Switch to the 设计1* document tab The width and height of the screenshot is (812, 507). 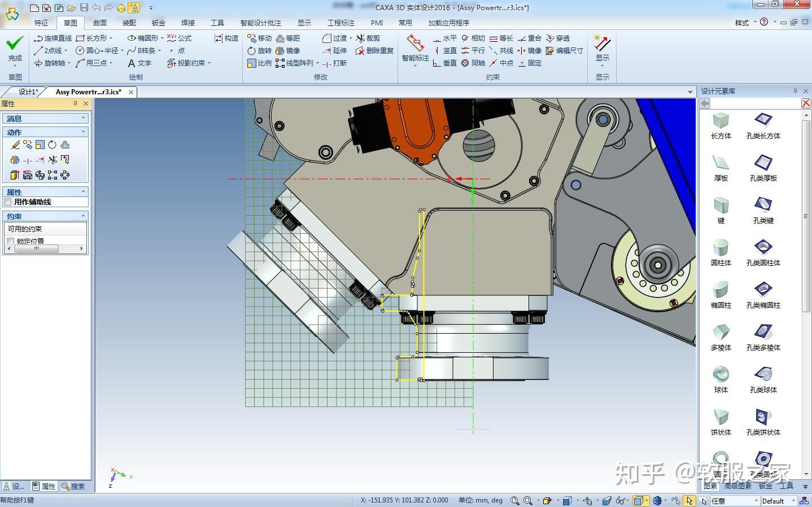tap(27, 92)
